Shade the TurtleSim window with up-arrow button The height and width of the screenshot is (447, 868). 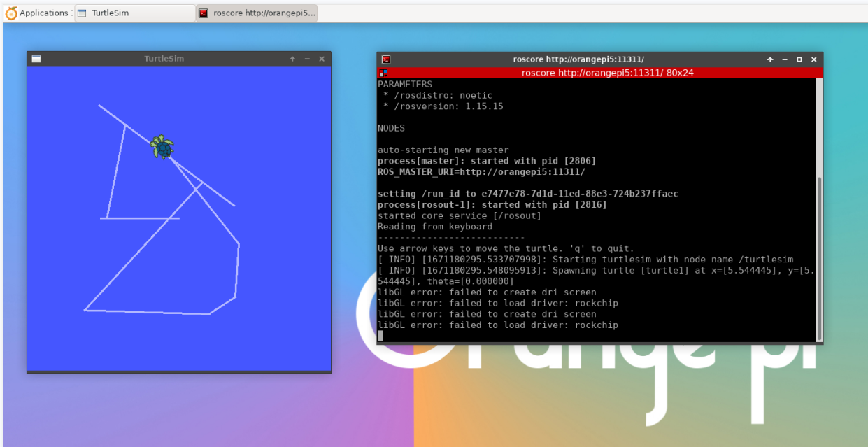click(x=292, y=59)
